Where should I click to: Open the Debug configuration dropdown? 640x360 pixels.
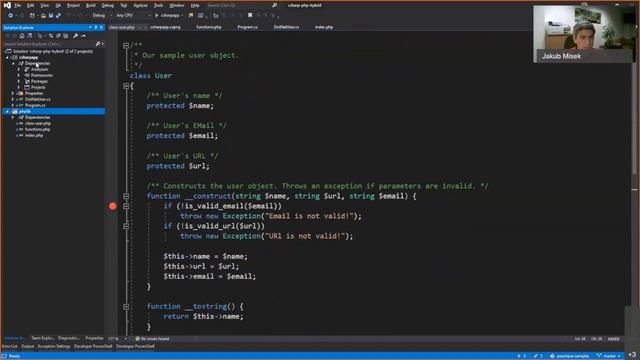(102, 16)
